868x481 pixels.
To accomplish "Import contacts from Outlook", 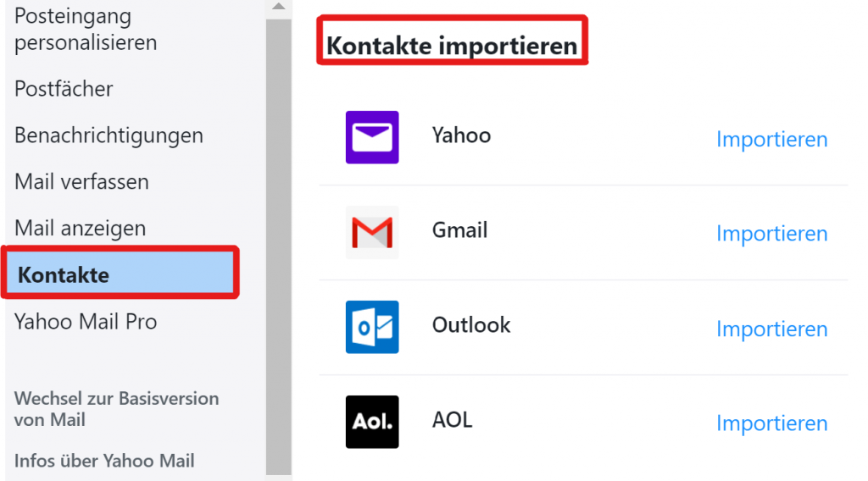I will (771, 329).
